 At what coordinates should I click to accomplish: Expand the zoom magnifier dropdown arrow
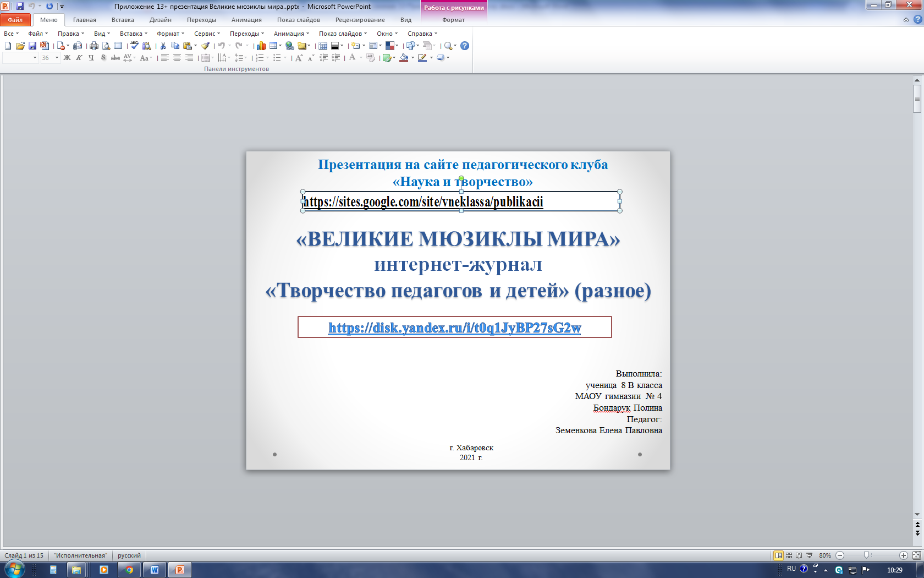coord(455,46)
